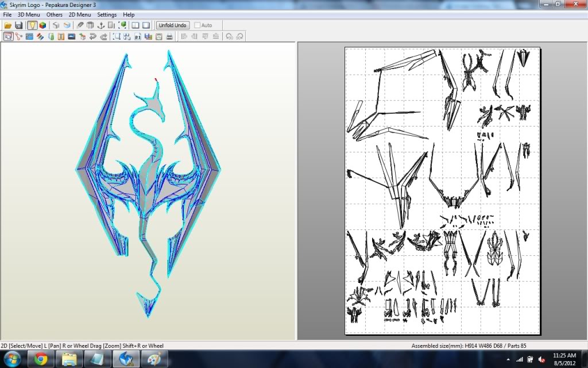Open the Settings menu
Image resolution: width=588 pixels, height=368 pixels.
click(x=107, y=14)
